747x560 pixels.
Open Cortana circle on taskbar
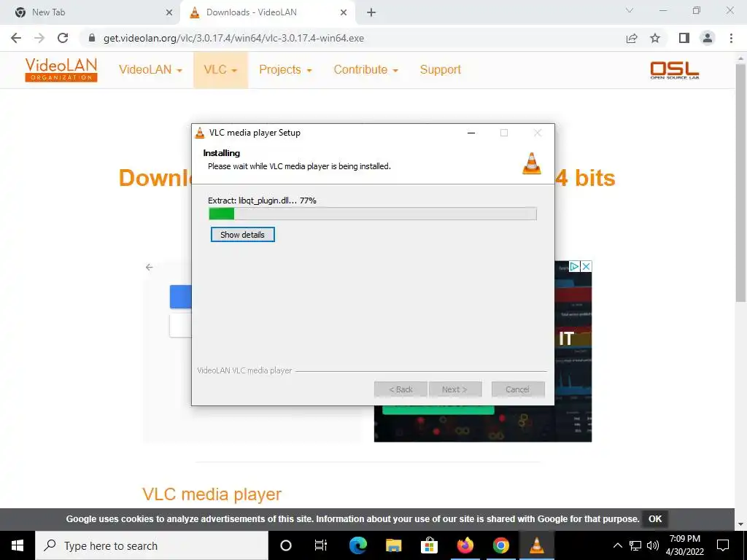coord(286,545)
